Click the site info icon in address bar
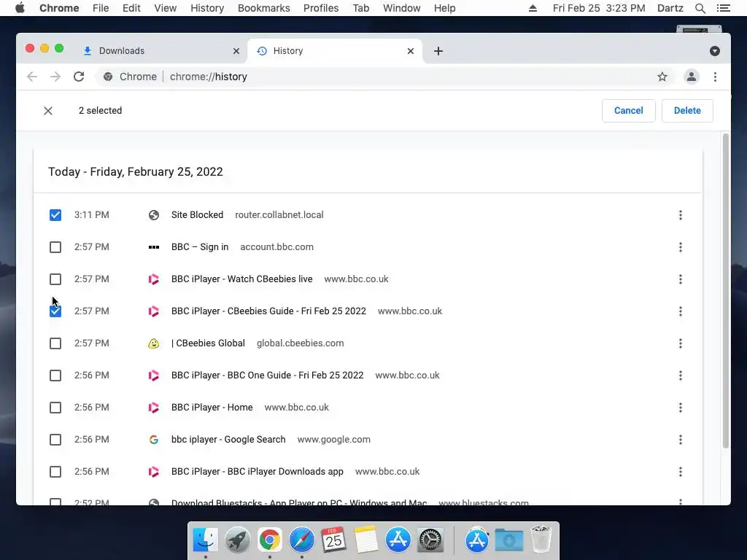747x560 pixels. coord(108,77)
